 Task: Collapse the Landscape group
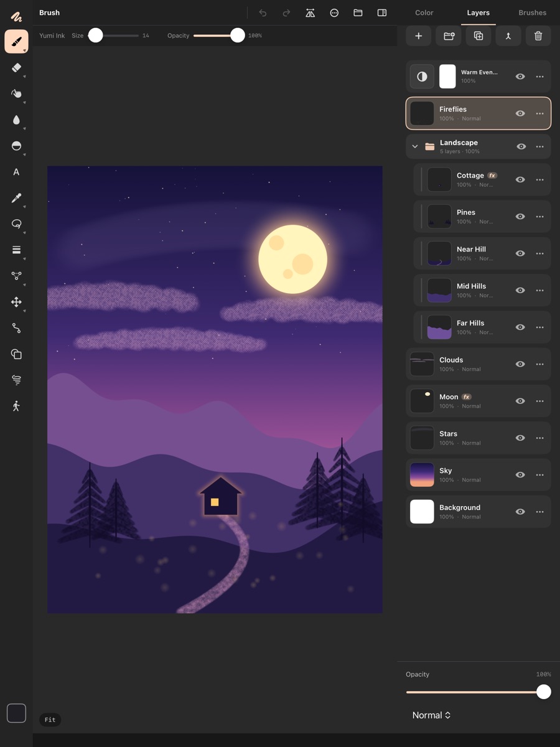415,146
